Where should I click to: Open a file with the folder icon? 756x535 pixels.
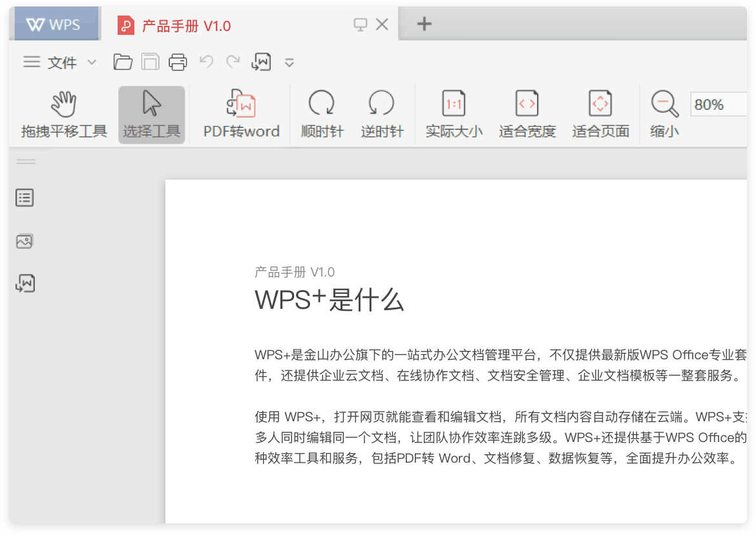click(x=123, y=62)
